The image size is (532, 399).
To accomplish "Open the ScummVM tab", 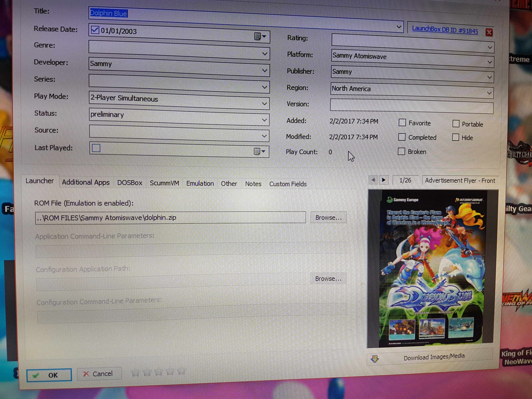I will [165, 183].
